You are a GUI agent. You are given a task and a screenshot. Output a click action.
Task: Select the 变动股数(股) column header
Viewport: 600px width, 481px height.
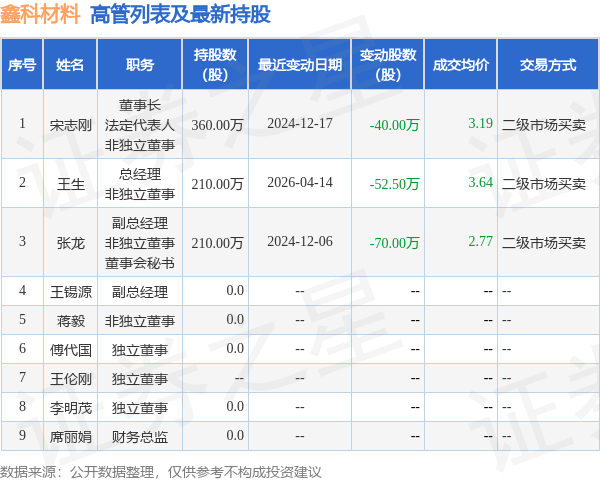tap(388, 65)
